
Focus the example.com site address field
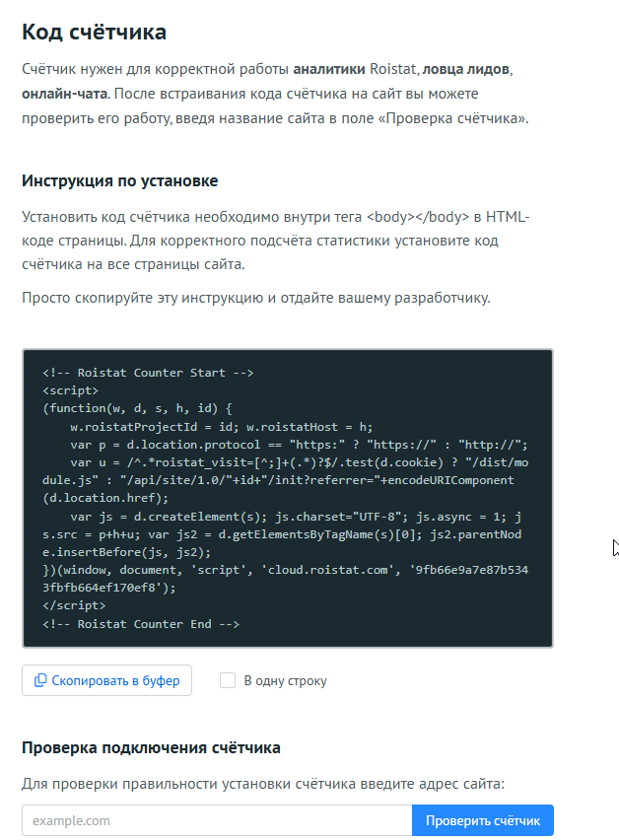pyautogui.click(x=216, y=820)
